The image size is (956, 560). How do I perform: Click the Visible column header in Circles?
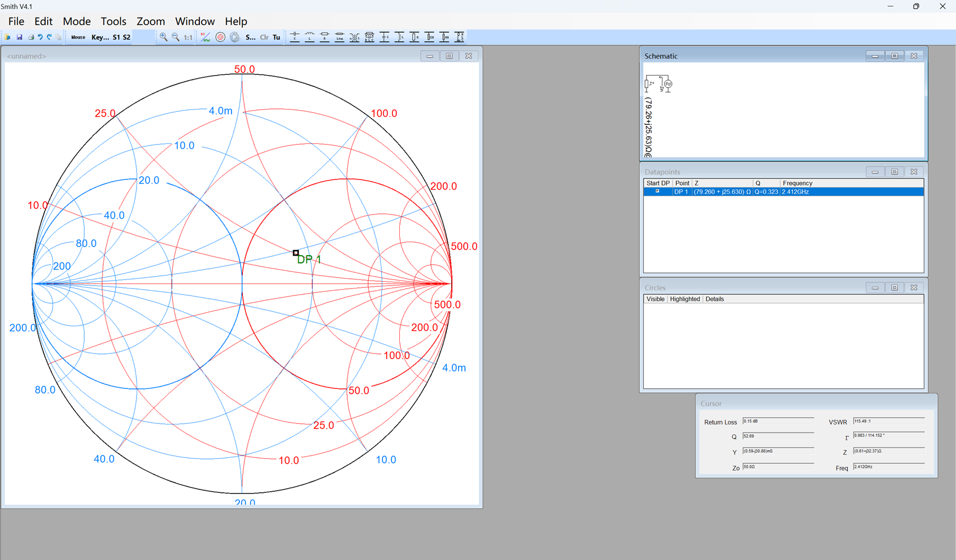point(655,299)
